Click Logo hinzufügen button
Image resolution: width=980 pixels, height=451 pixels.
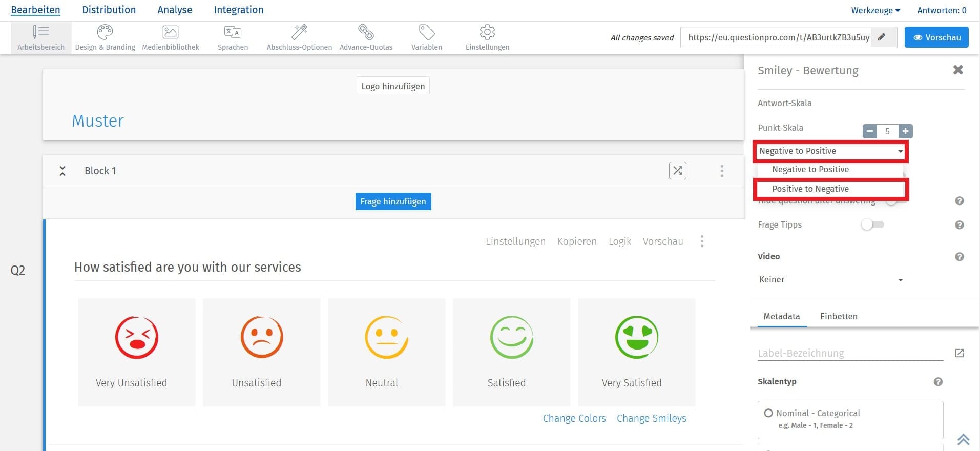click(393, 86)
